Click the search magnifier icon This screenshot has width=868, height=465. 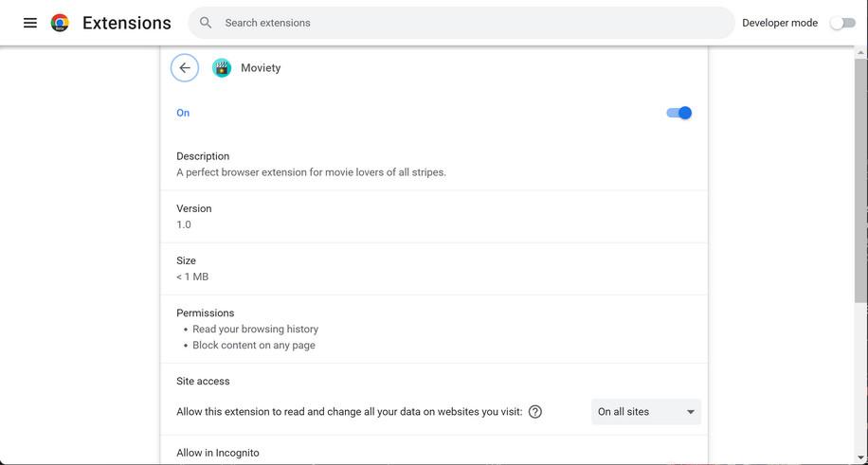click(206, 23)
